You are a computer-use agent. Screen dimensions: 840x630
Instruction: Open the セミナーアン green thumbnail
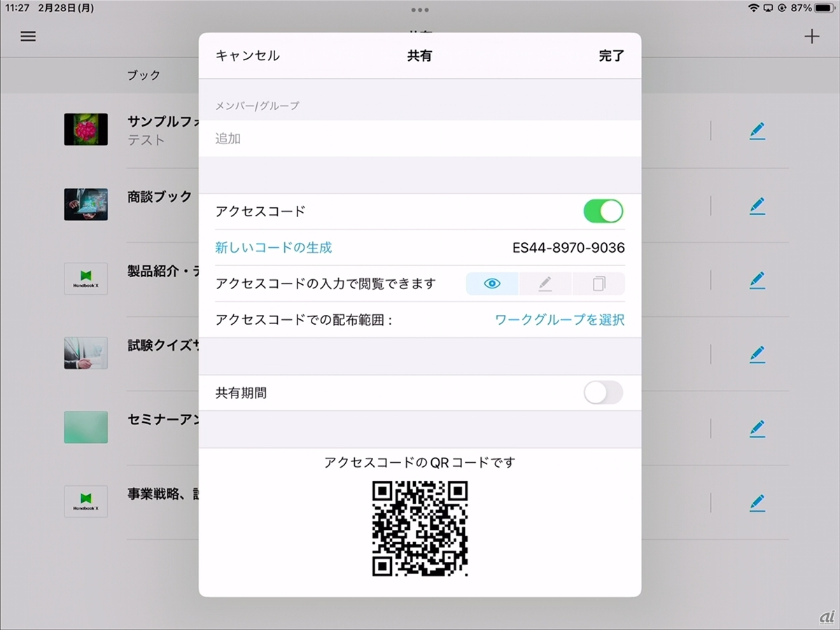[85, 427]
